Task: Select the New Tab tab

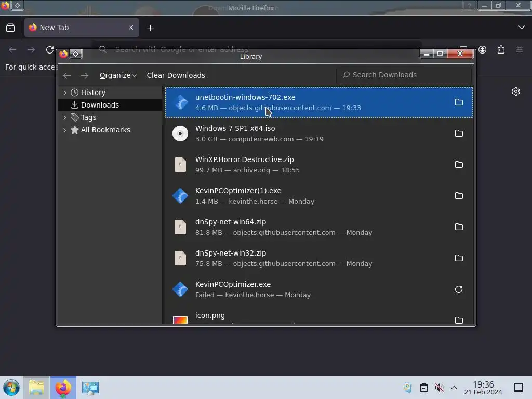Action: pos(82,28)
